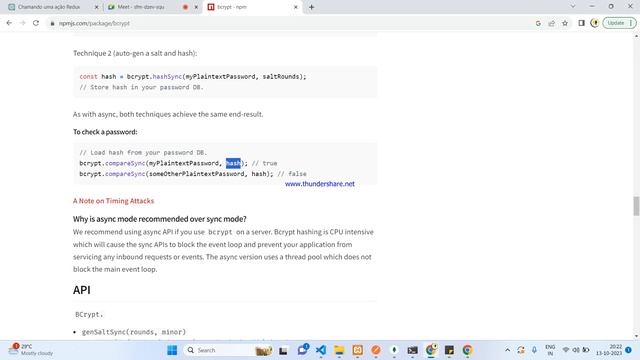Launch Visual Studio Code from taskbar
Image resolution: width=640 pixels, height=360 pixels.
321,350
